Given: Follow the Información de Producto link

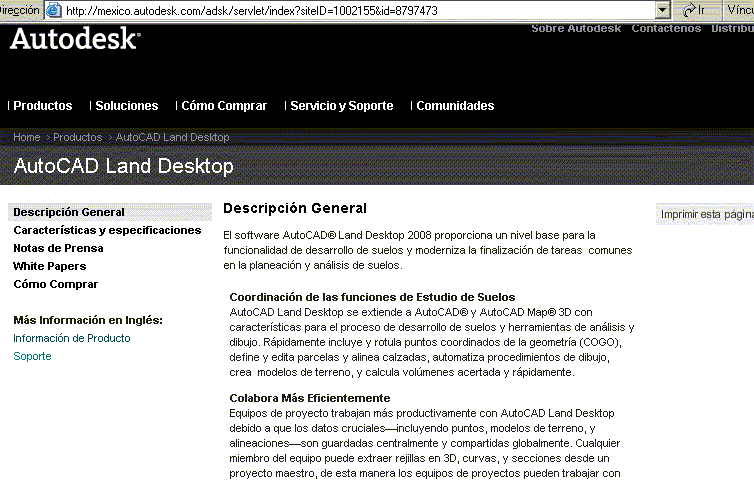Looking at the screenshot, I should point(72,338).
